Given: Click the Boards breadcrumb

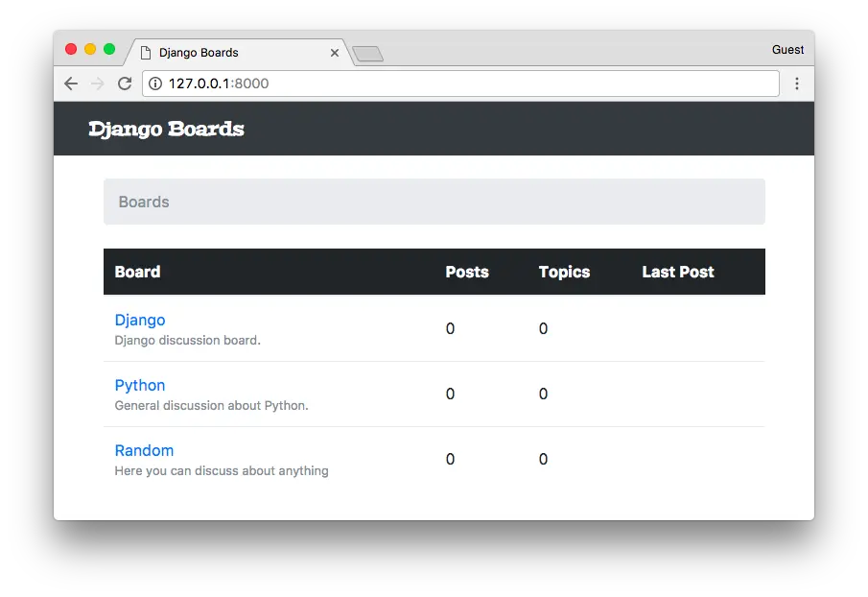Looking at the screenshot, I should tap(144, 202).
